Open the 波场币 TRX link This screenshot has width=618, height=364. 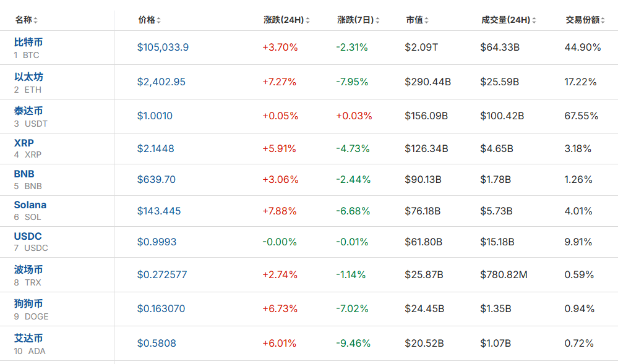pos(28,270)
